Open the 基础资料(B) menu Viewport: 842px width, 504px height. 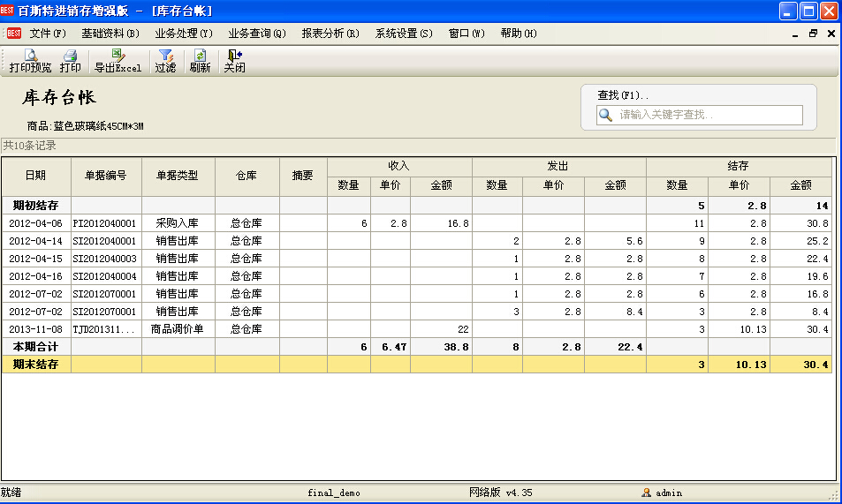110,34
